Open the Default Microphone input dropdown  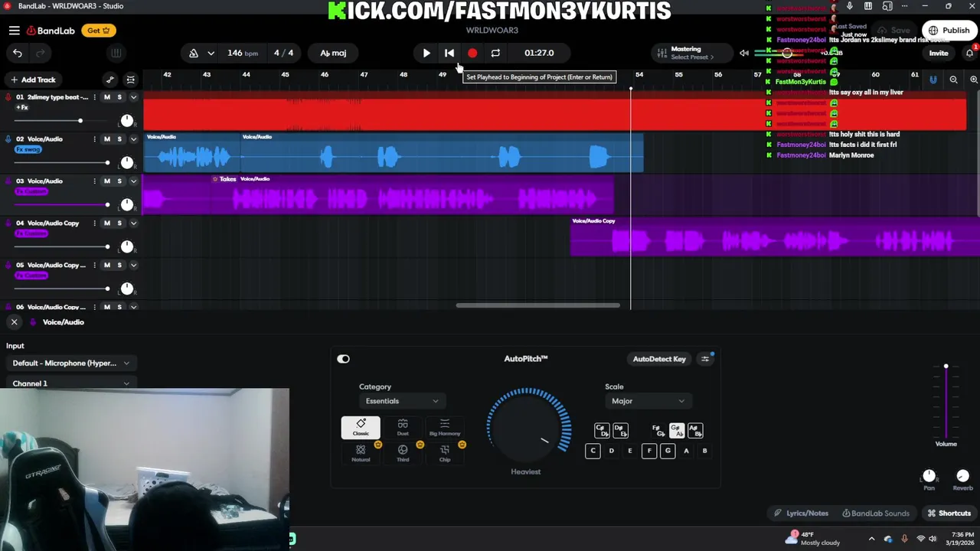(71, 364)
